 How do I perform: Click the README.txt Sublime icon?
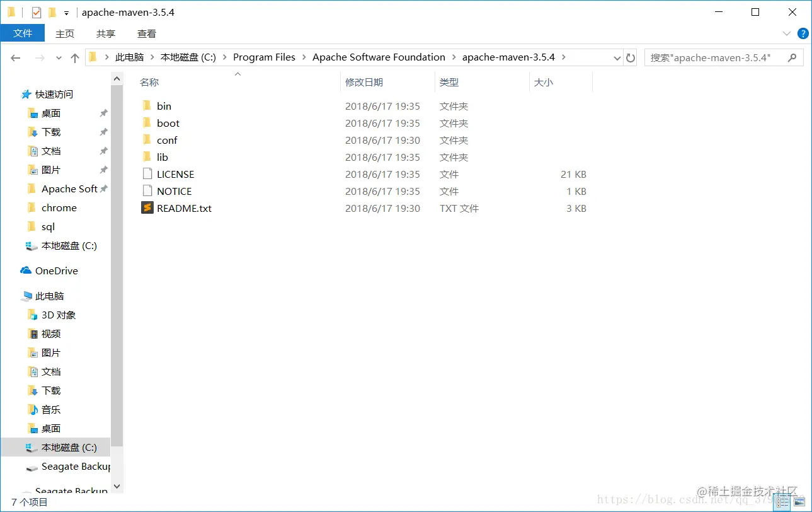(x=147, y=208)
